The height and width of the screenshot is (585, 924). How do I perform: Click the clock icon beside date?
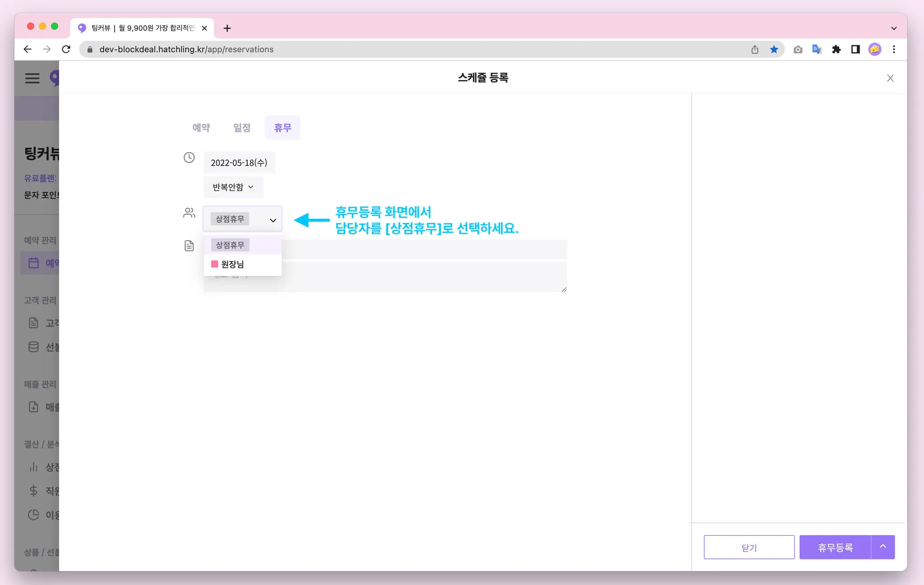point(189,158)
